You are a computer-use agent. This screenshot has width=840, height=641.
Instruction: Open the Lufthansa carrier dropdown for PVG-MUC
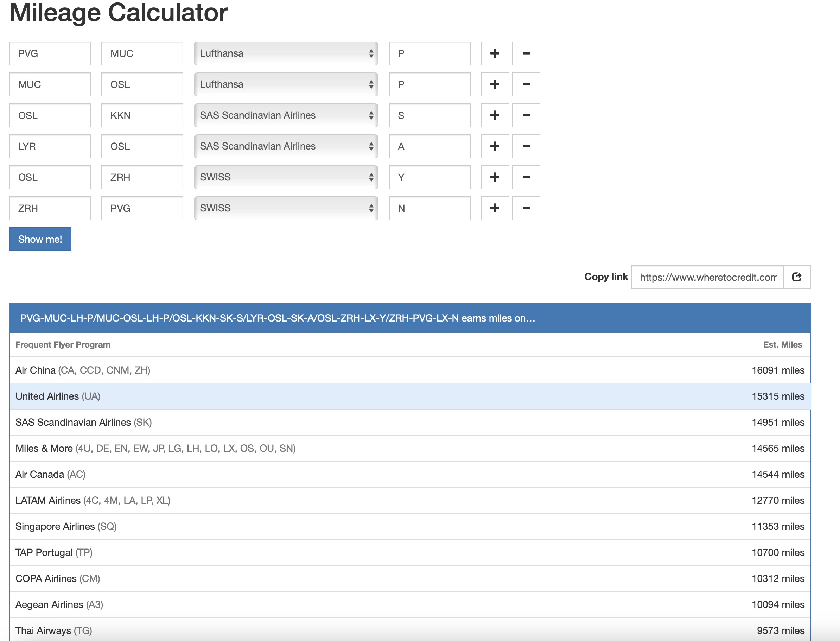click(286, 53)
